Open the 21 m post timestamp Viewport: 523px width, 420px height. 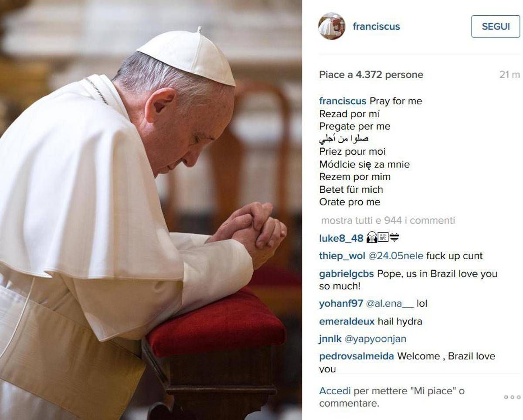509,75
